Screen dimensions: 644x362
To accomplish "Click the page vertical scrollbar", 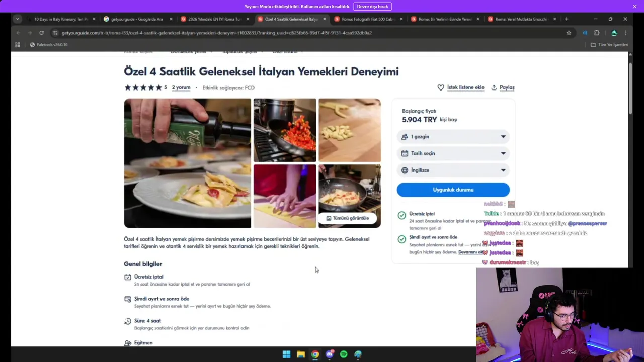I will [630, 88].
